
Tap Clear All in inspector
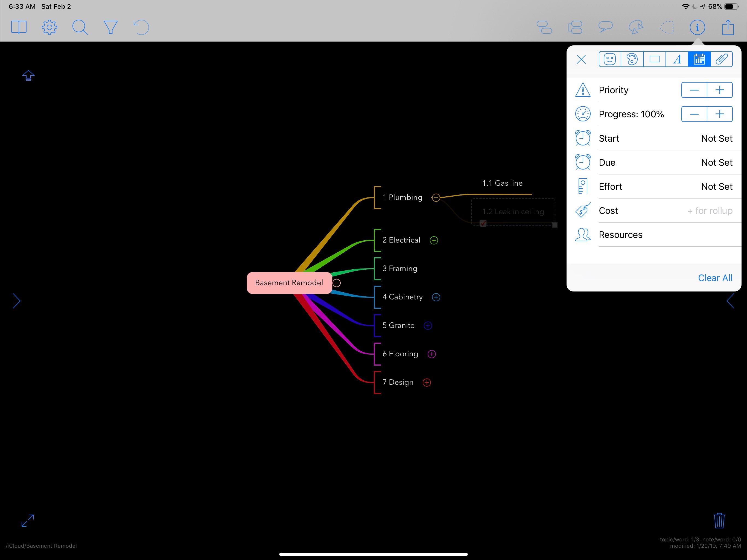tap(715, 278)
